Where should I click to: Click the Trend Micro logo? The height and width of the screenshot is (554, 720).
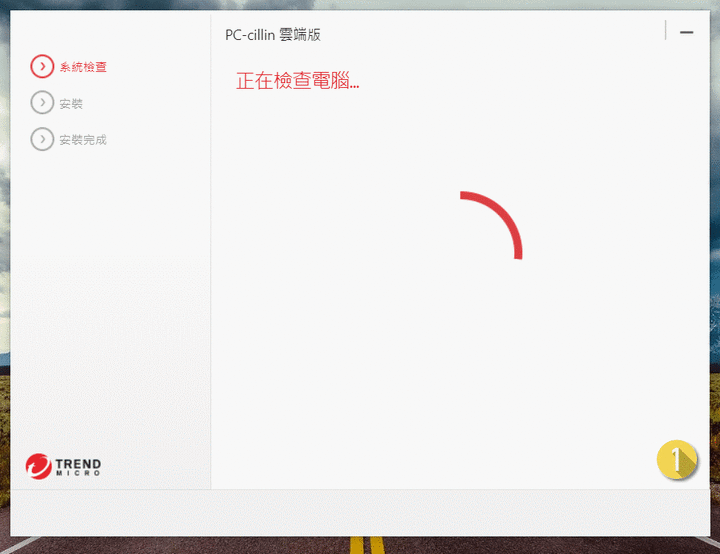pos(63,466)
